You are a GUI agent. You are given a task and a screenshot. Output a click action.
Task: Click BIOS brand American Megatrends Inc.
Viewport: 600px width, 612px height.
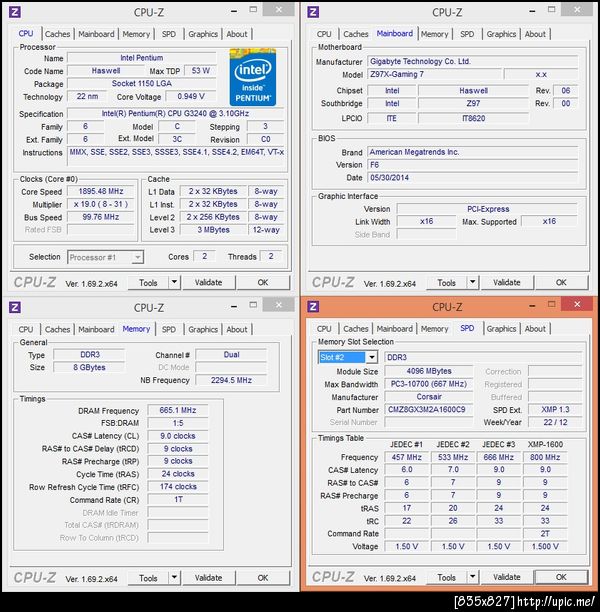(x=473, y=152)
